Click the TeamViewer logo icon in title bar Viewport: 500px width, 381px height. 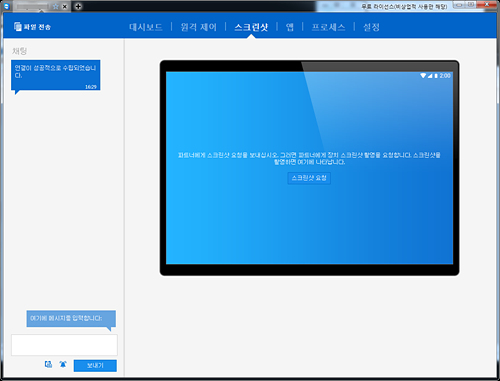(x=7, y=6)
